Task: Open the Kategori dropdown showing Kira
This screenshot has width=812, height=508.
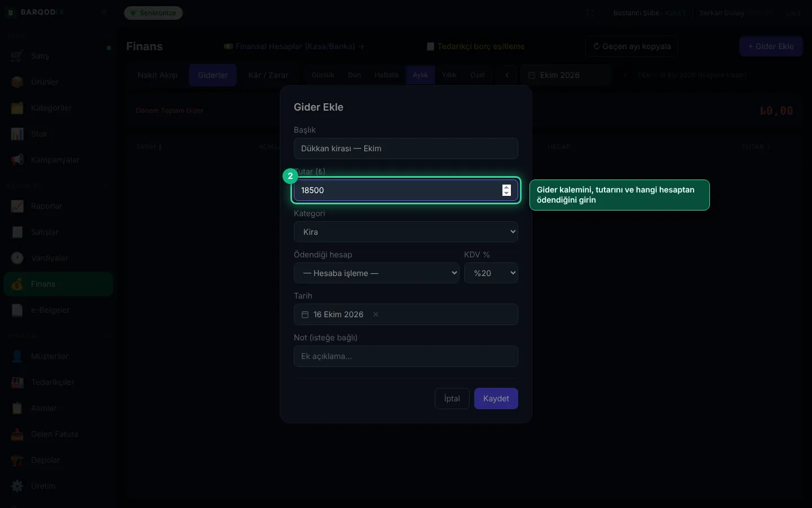Action: [x=406, y=232]
